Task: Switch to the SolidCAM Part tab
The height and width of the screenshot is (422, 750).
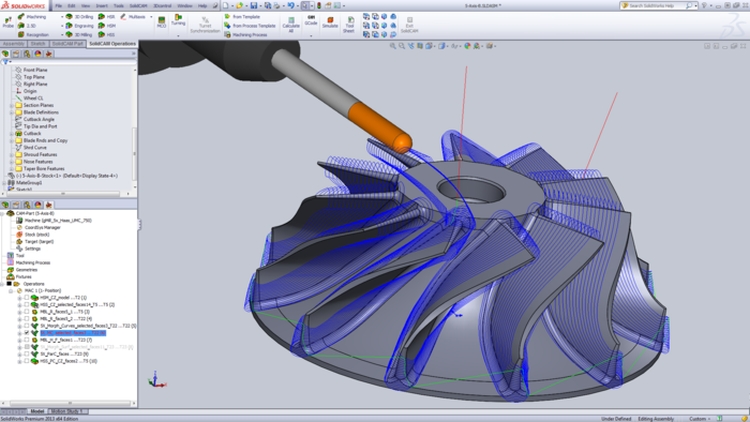Action: [x=67, y=44]
